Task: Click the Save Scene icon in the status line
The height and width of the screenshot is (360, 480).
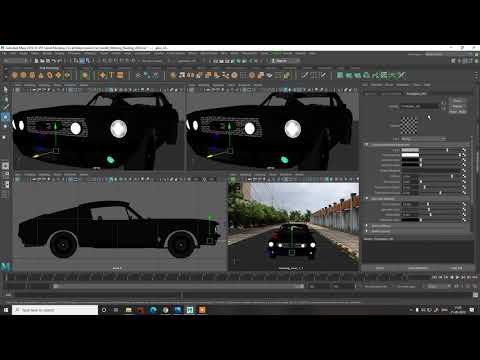Action: pyautogui.click(x=48, y=61)
